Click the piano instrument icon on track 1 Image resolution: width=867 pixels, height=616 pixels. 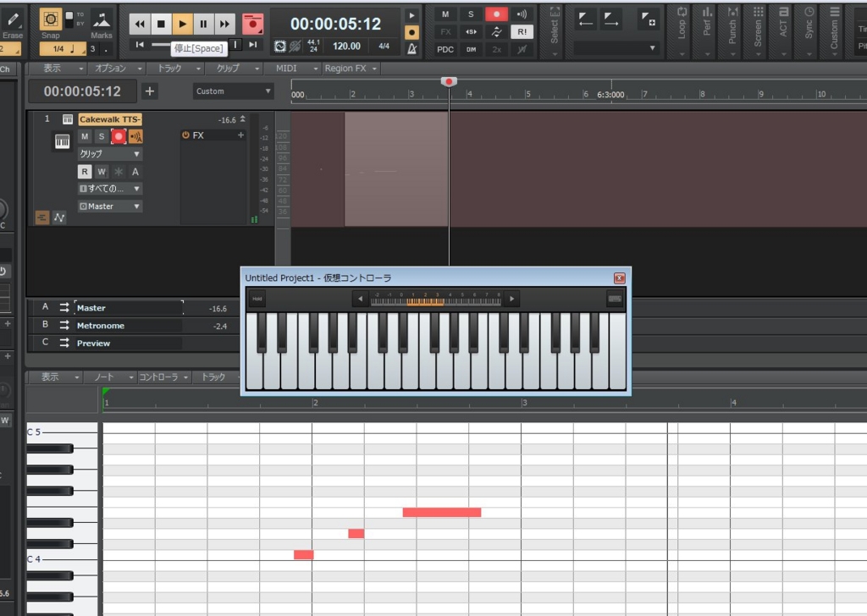click(63, 141)
